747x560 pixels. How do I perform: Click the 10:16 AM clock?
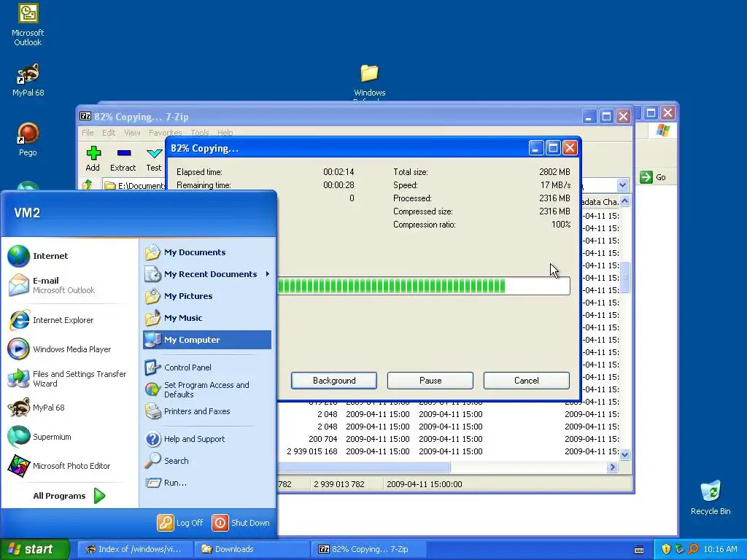click(720, 549)
